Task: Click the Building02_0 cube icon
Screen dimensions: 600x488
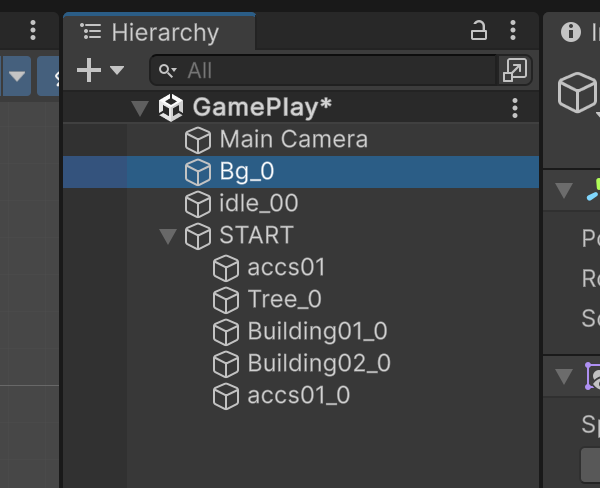Action: click(226, 364)
